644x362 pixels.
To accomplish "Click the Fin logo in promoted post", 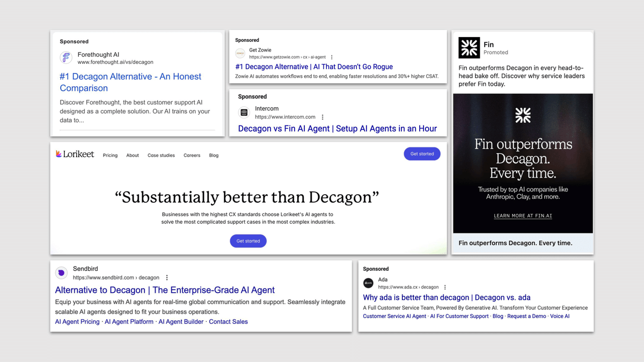I will pos(469,48).
